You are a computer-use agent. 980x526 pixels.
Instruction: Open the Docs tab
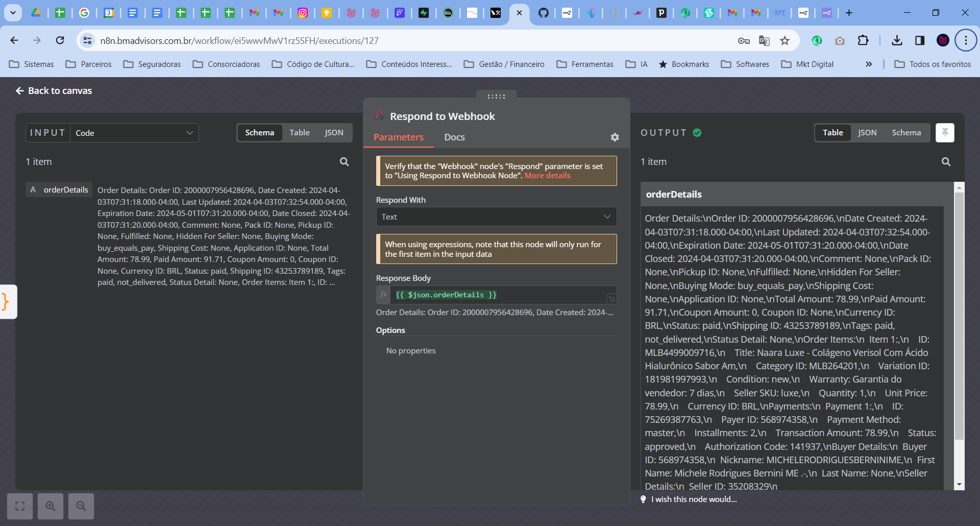454,137
